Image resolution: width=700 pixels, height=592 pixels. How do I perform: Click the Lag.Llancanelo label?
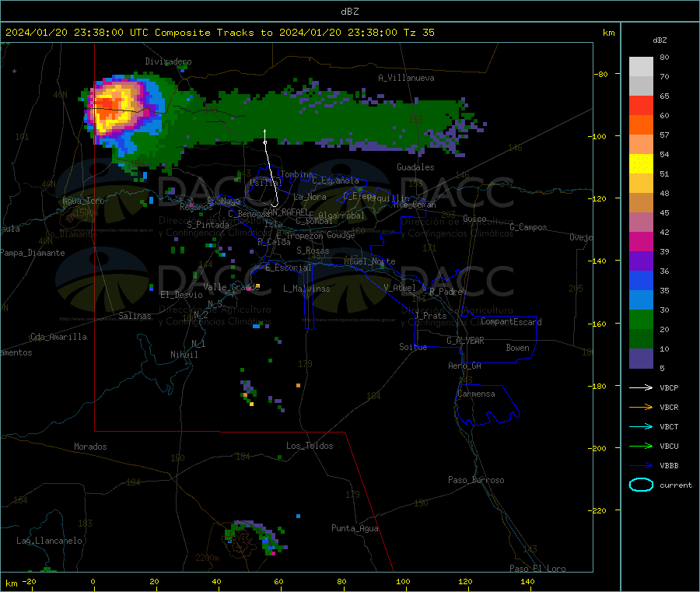click(50, 541)
